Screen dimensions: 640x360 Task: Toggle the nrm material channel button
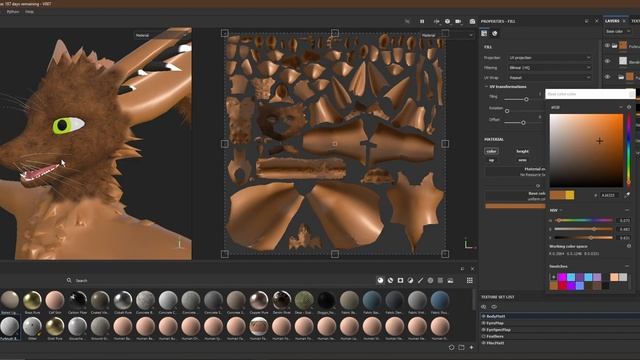coord(522,160)
